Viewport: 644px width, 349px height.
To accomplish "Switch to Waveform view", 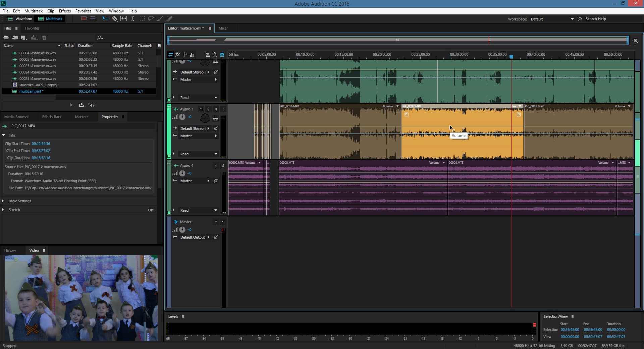I will click(20, 19).
